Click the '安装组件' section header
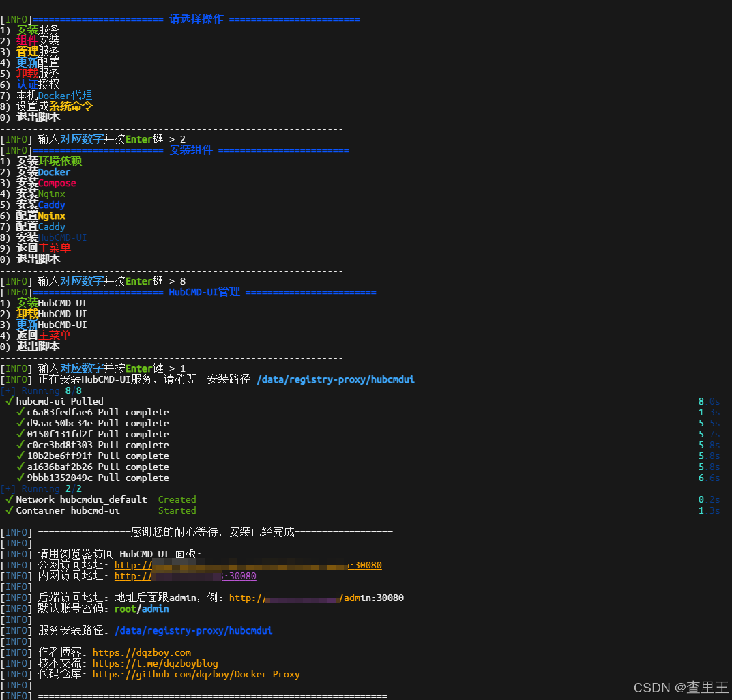The width and height of the screenshot is (732, 700). click(x=190, y=150)
